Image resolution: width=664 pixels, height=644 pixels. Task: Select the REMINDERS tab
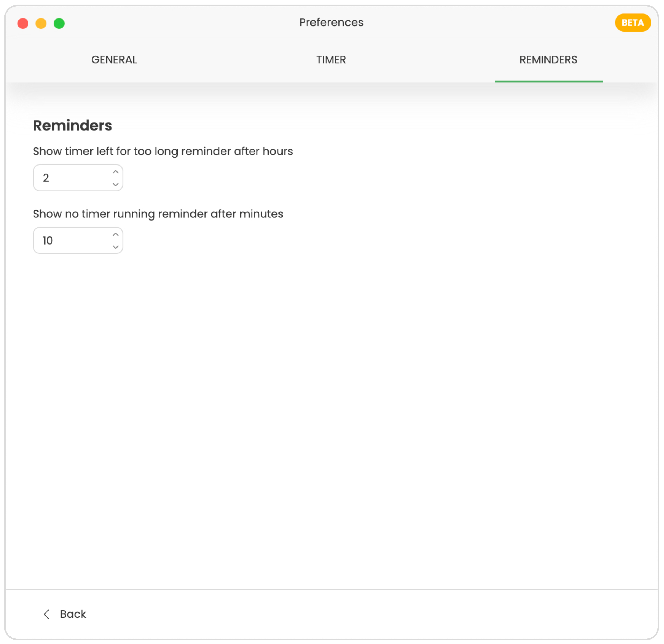click(548, 60)
